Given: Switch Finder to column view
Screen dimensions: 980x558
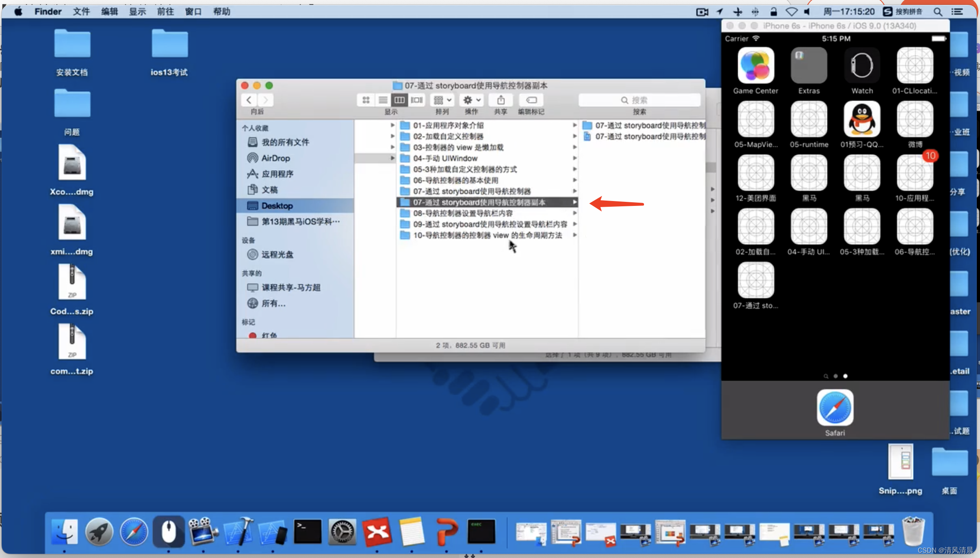Looking at the screenshot, I should click(x=399, y=100).
